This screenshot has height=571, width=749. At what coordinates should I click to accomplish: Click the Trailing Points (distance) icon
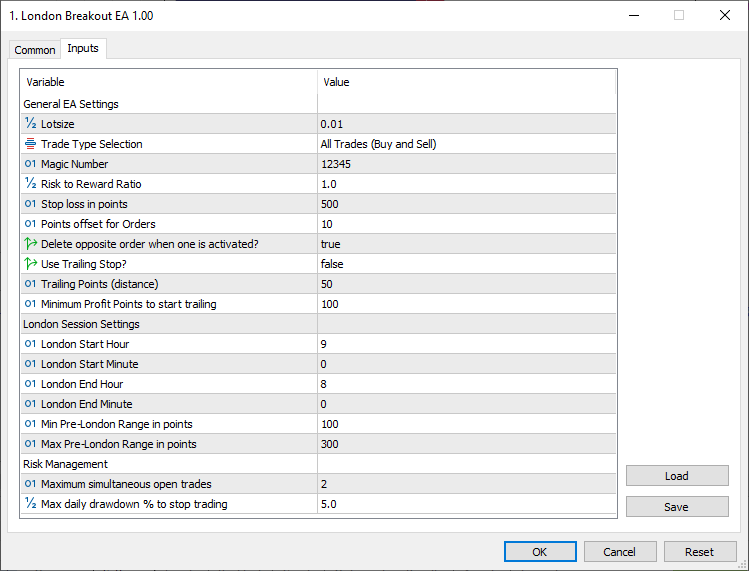[x=31, y=284]
